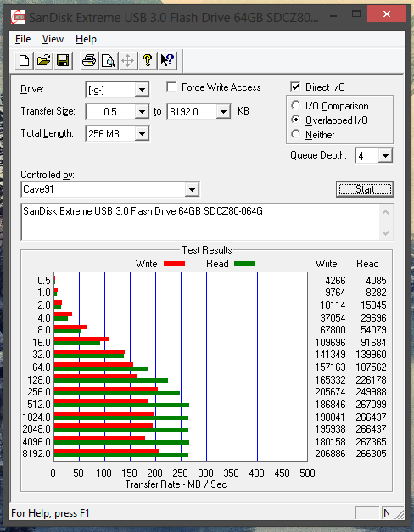The height and width of the screenshot is (532, 414).
Task: Click the ATTO app icon in title bar
Action: 18,17
